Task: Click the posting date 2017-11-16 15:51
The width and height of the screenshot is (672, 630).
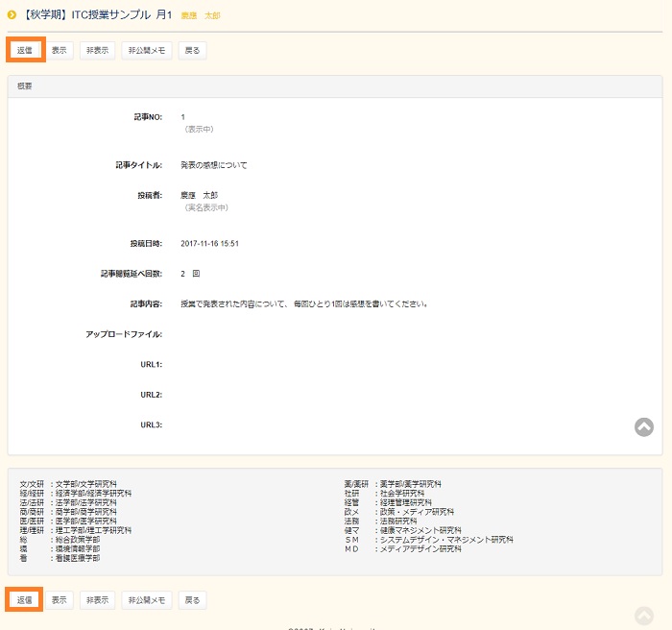Action: point(209,244)
